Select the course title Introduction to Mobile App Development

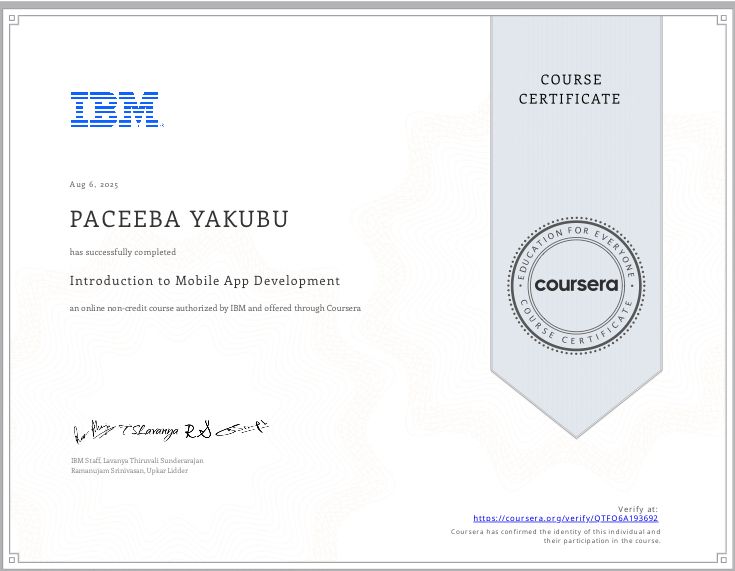(x=205, y=281)
